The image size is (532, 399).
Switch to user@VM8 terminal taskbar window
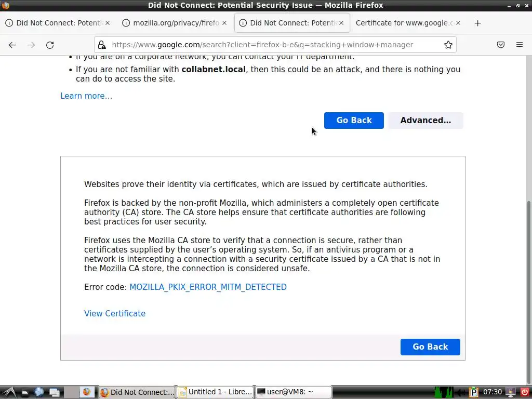[294, 392]
